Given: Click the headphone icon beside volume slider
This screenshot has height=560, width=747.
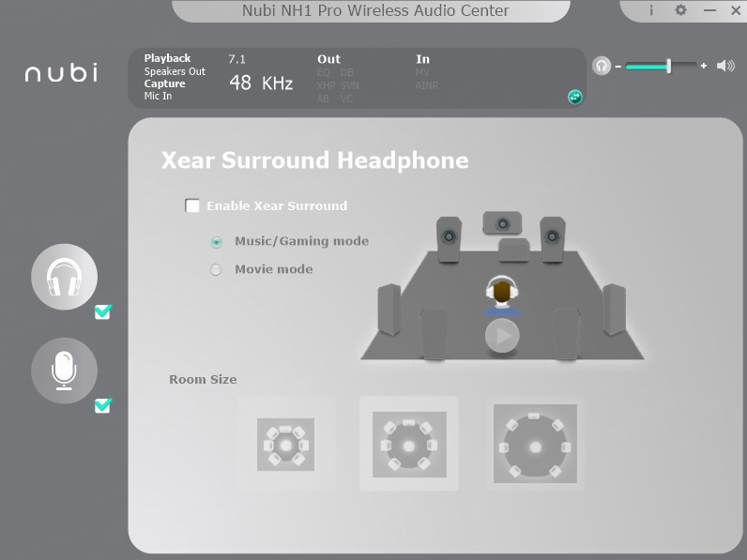Looking at the screenshot, I should (602, 66).
